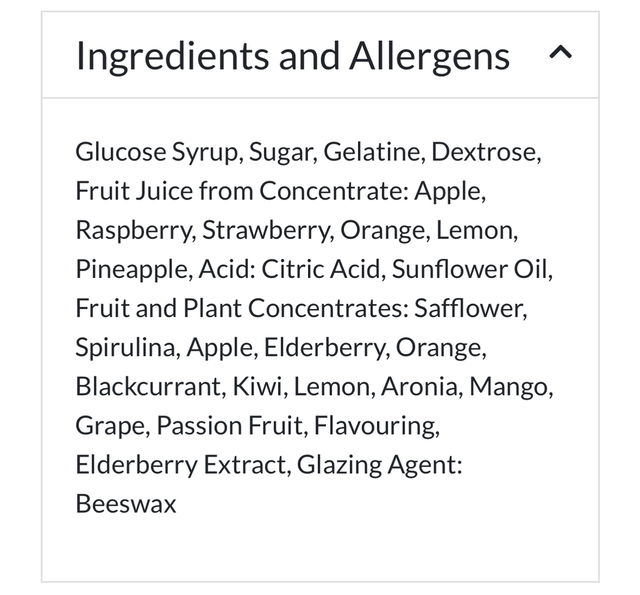The height and width of the screenshot is (595, 640).
Task: Click the word Safflower
Action: point(477,308)
